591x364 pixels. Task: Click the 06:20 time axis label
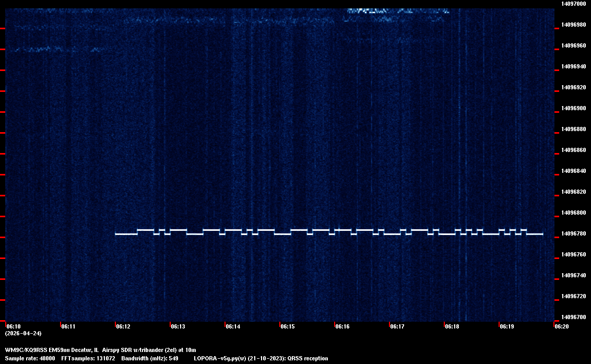(562, 326)
